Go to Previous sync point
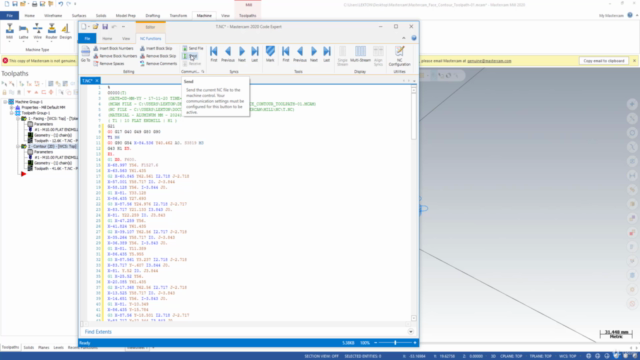 tap(228, 54)
